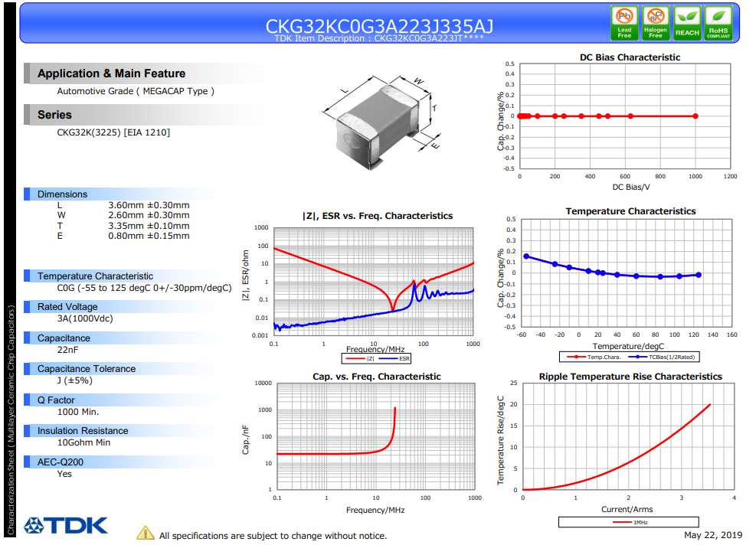Screen dimensions: 756x545
Task: Click the |Z|, ESR vs. Freq. Characteristics title
Action: [x=378, y=216]
